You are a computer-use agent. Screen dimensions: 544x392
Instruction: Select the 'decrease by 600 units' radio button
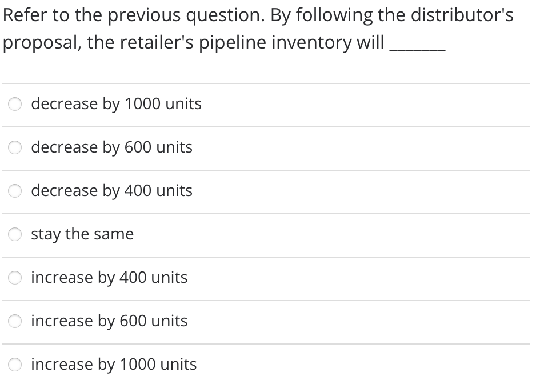tap(14, 147)
